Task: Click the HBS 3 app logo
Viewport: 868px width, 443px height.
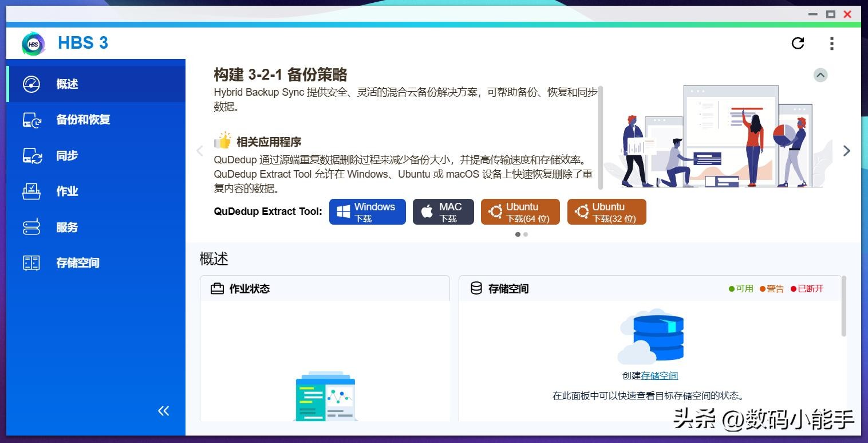Action: click(33, 44)
